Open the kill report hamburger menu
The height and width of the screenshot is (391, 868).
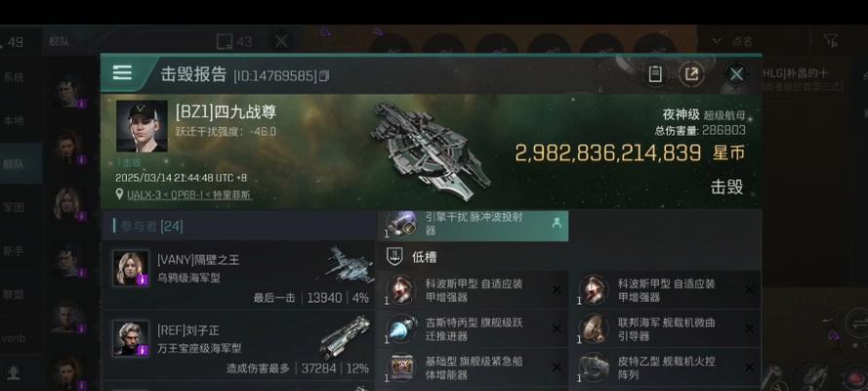coord(122,72)
